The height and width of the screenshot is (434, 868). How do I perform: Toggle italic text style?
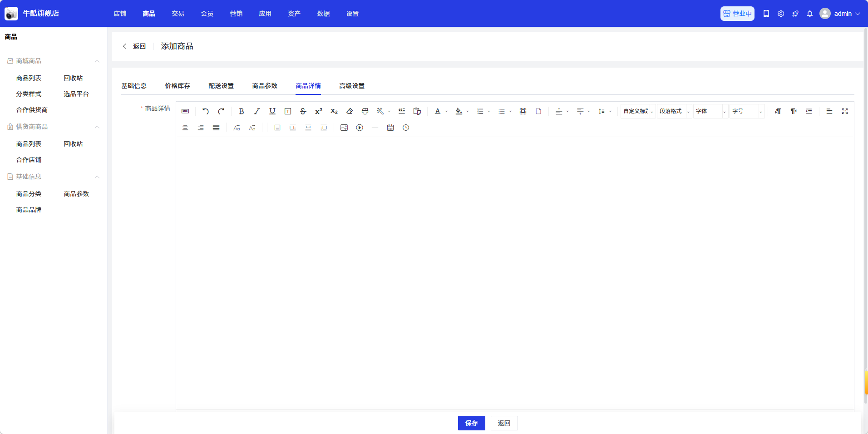257,111
